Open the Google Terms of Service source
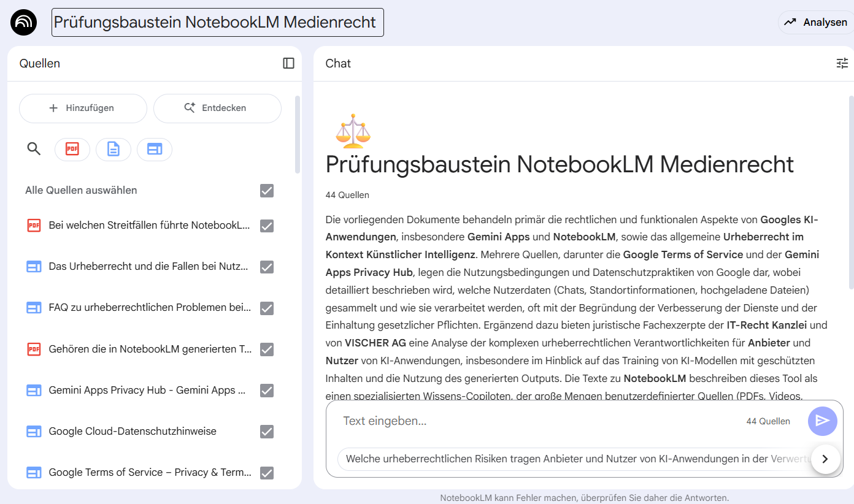 click(x=150, y=473)
